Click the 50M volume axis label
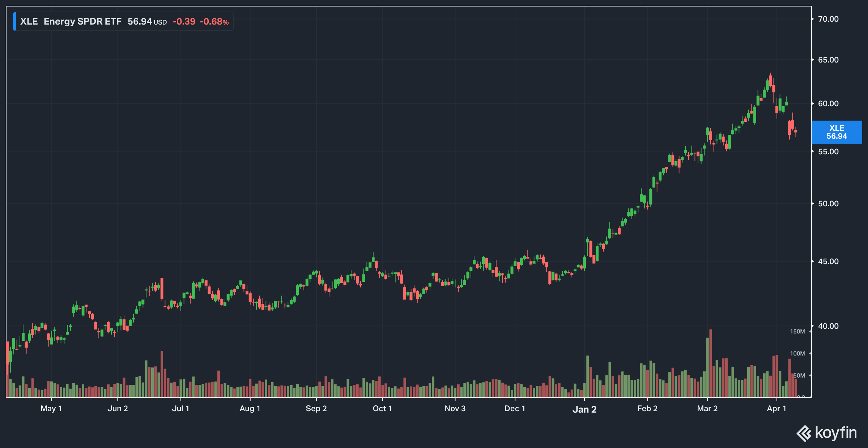 pos(799,376)
